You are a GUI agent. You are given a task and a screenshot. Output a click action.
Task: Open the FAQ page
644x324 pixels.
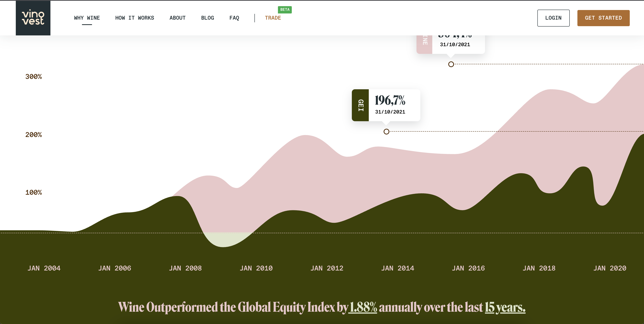[x=234, y=18]
